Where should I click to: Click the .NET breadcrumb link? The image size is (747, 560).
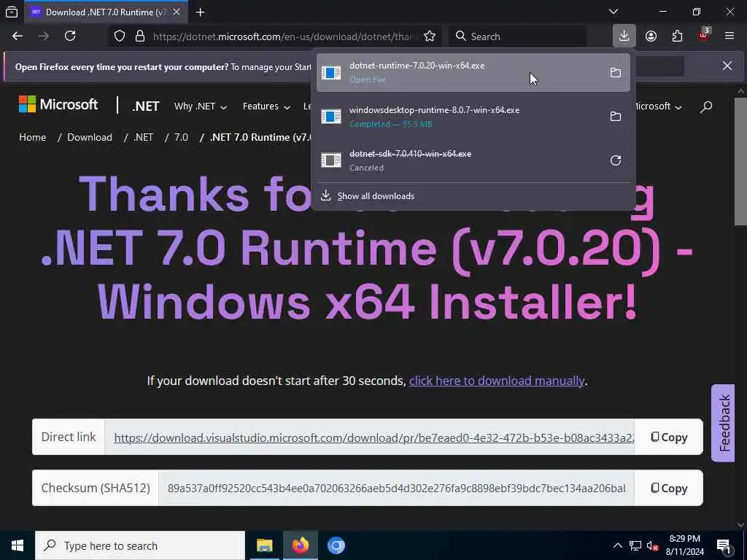[144, 137]
